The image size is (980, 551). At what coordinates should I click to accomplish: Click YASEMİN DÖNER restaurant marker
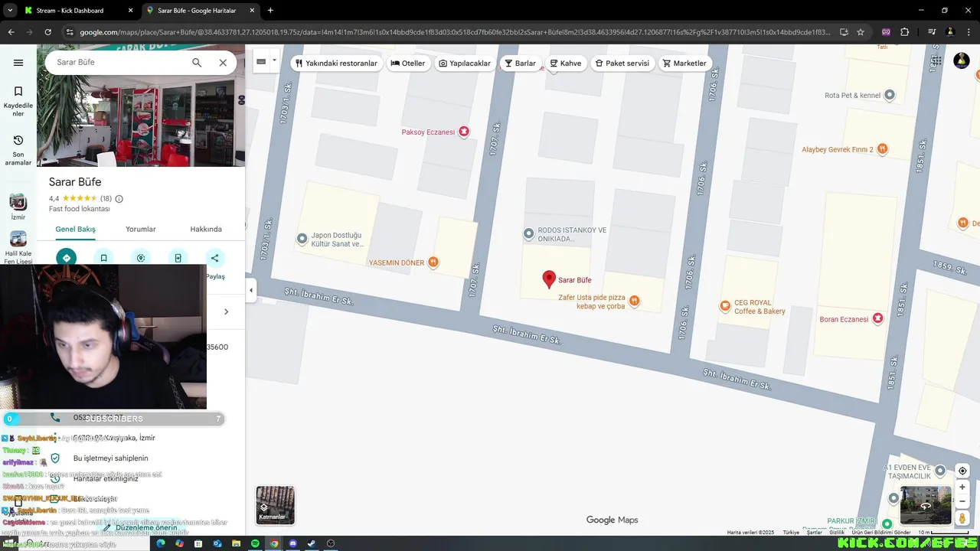click(433, 262)
